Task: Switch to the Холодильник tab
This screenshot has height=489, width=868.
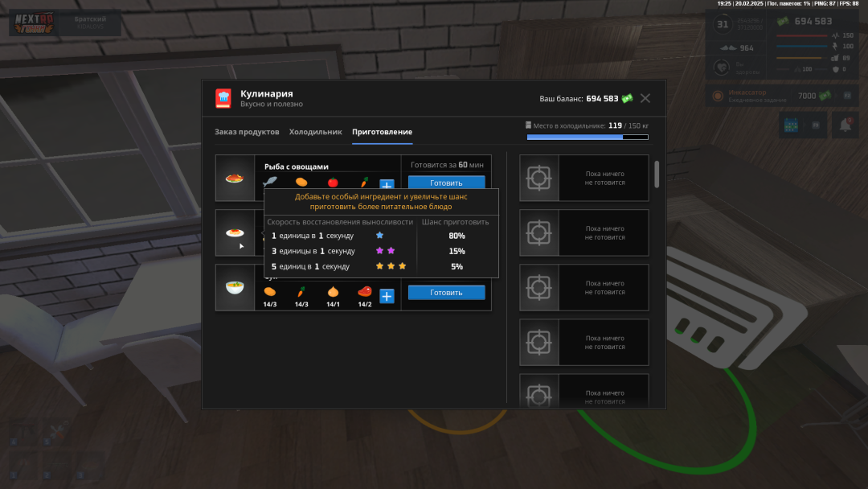Action: tap(315, 132)
